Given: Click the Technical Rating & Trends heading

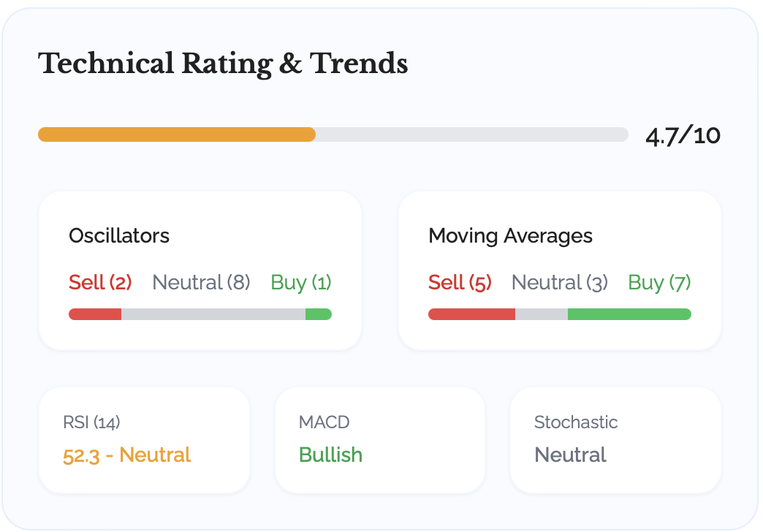Looking at the screenshot, I should click(223, 64).
